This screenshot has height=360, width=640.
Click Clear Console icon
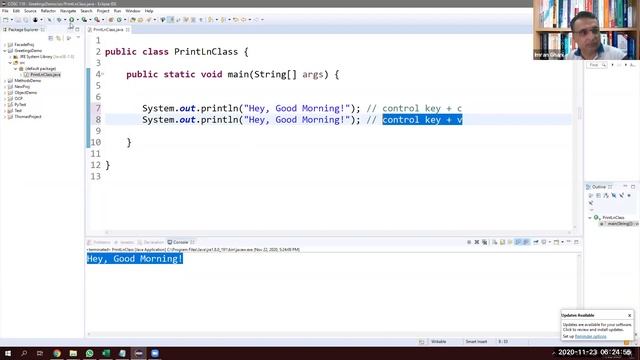pyautogui.click(x=495, y=242)
